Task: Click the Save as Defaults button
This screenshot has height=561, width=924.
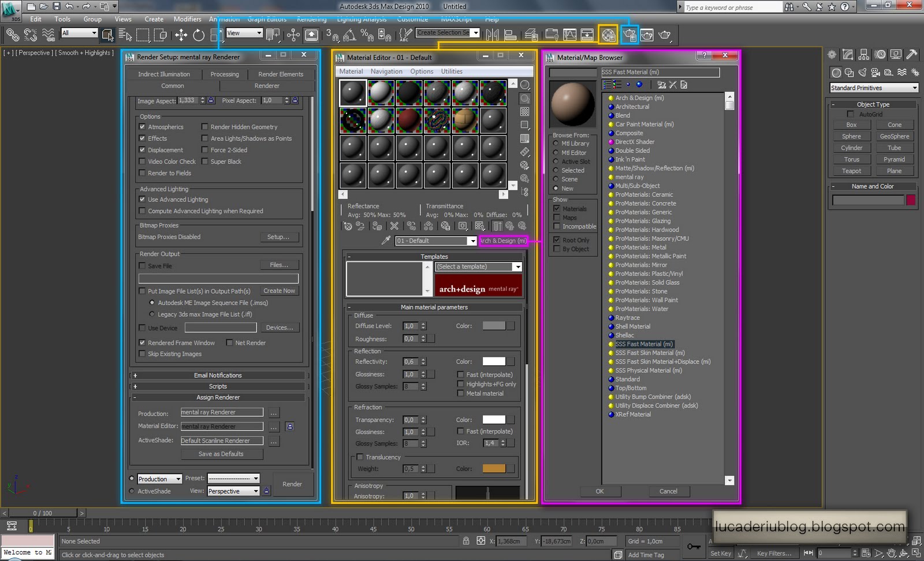Action: coord(221,454)
